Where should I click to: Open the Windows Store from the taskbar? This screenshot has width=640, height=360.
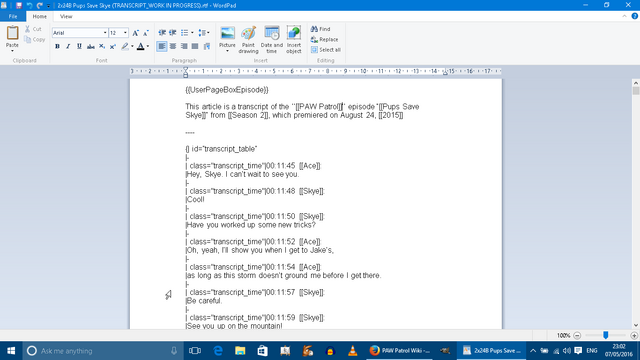(x=262, y=351)
